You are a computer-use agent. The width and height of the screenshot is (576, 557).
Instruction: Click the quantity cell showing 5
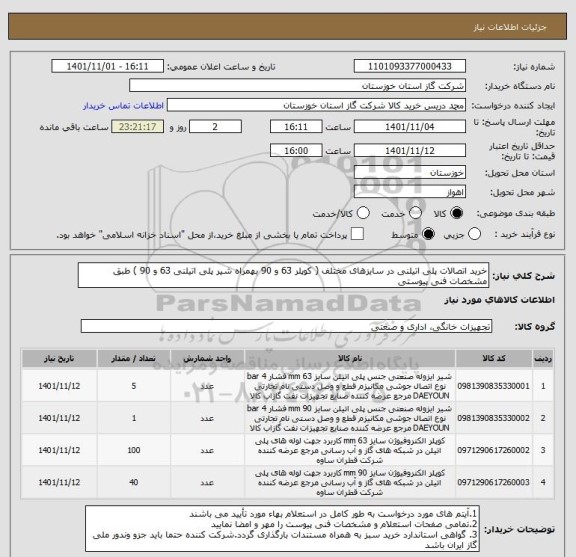(x=134, y=386)
